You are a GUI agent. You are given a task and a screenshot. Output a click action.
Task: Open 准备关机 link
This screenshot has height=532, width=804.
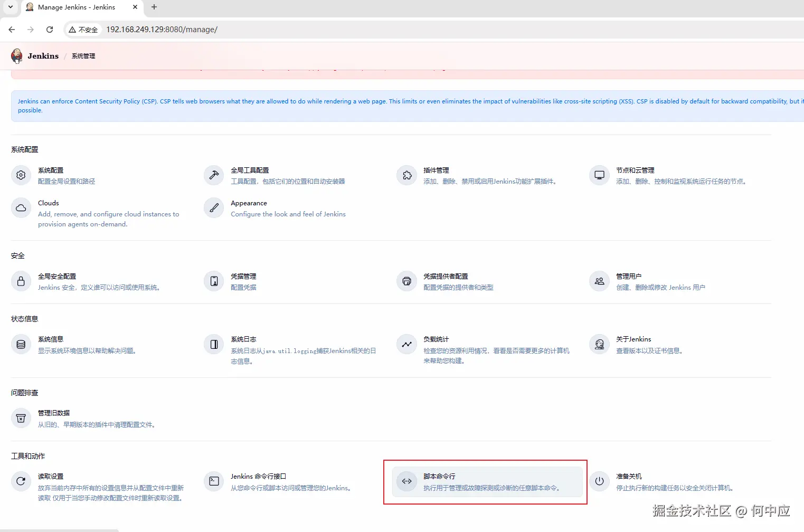pos(629,477)
